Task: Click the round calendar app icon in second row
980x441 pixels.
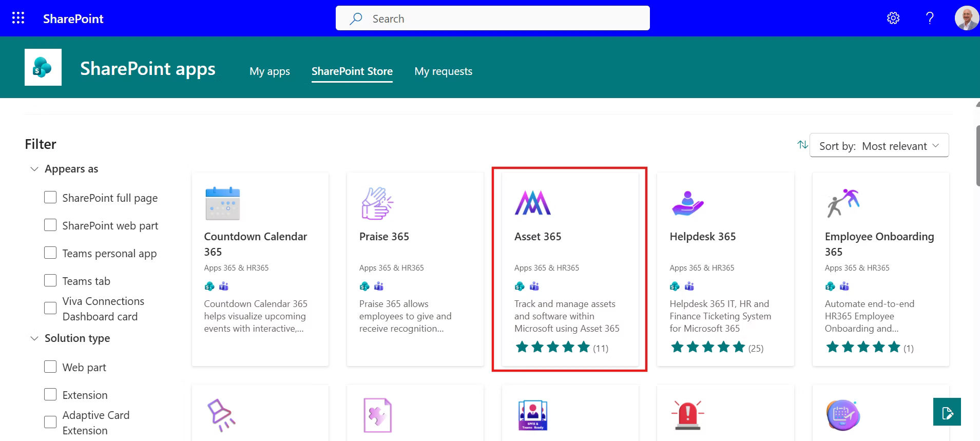Action: tap(843, 415)
